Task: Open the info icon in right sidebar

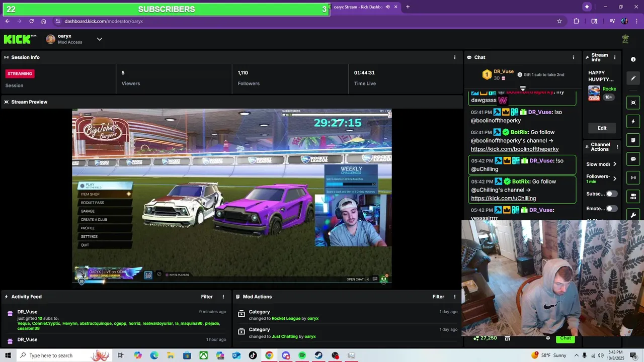Action: [633, 59]
